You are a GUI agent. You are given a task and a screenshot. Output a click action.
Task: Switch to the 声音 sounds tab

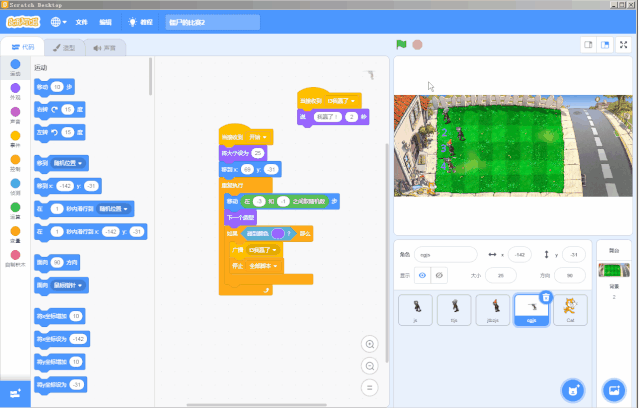[x=105, y=48]
